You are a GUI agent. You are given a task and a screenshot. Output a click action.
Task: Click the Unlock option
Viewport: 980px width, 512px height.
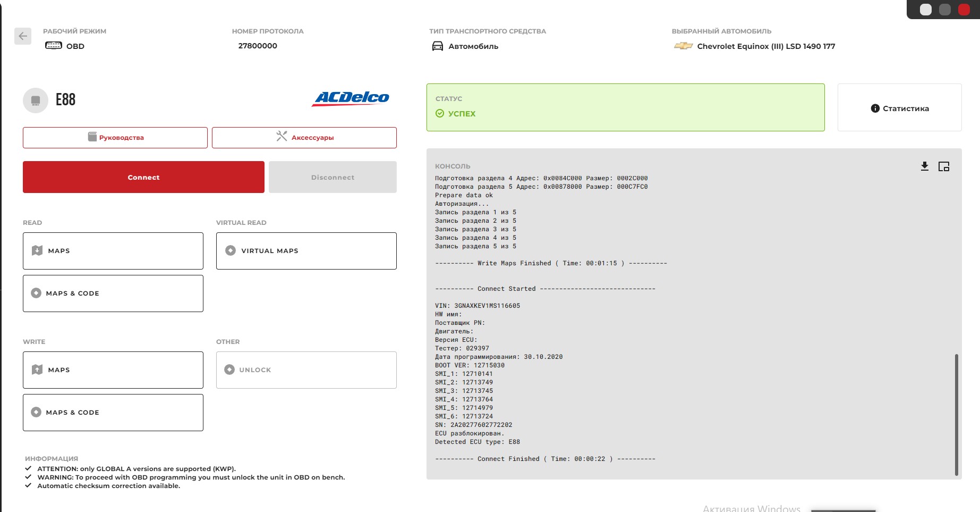(x=306, y=370)
